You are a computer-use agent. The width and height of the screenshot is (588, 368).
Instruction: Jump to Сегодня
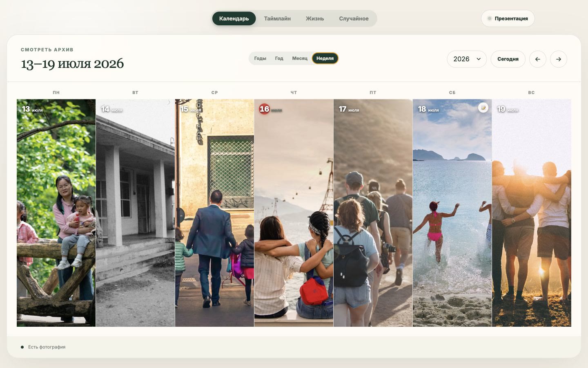coord(508,59)
